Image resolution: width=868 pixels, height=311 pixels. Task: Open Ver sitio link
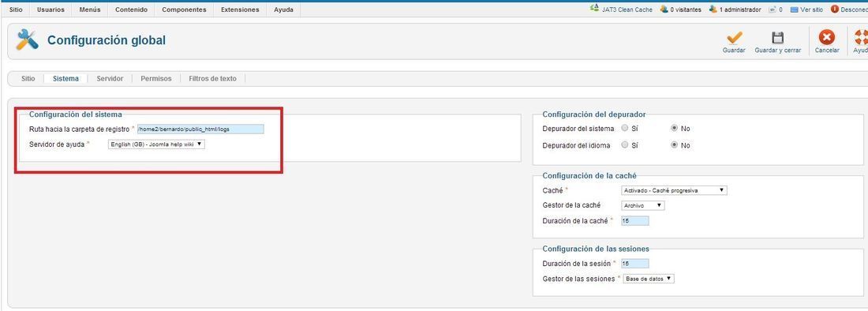811,10
